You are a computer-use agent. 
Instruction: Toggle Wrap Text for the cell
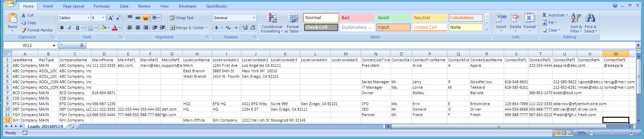[x=182, y=18]
